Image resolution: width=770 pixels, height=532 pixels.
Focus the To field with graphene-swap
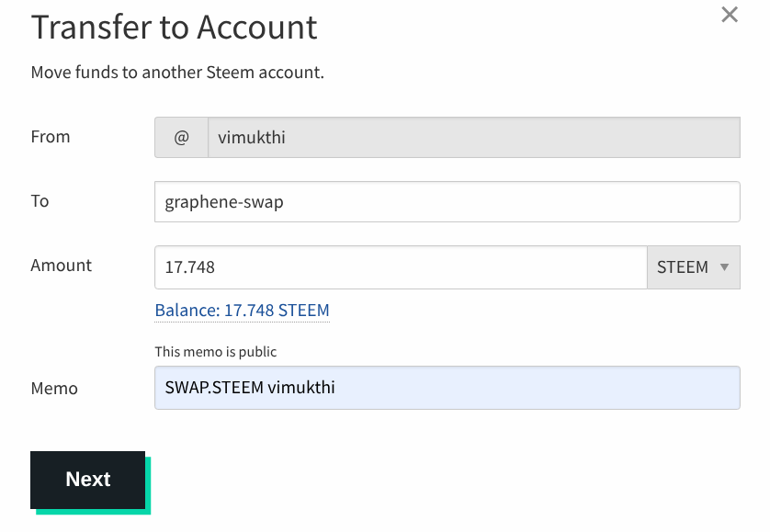(447, 201)
